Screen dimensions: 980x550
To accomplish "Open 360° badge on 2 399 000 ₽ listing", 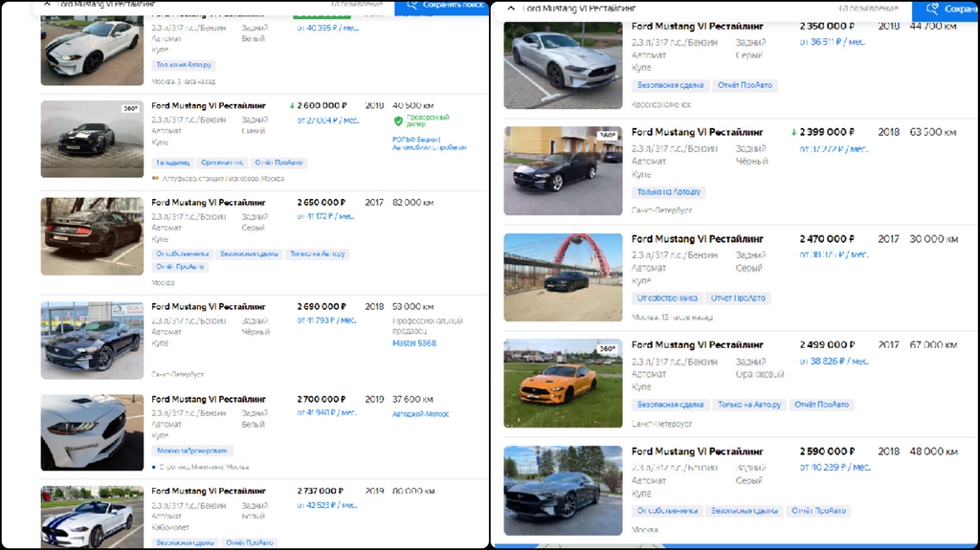I will click(608, 135).
